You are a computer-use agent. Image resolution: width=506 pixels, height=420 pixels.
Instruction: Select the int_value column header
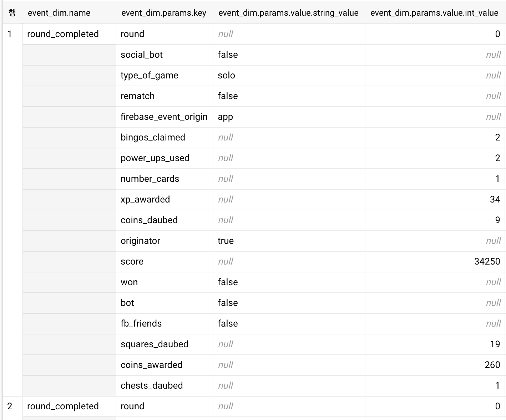point(434,13)
